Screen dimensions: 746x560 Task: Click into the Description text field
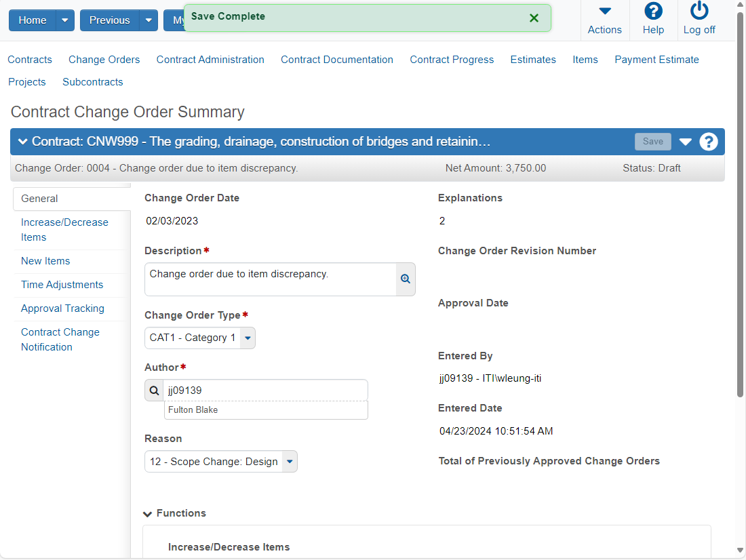click(x=271, y=279)
